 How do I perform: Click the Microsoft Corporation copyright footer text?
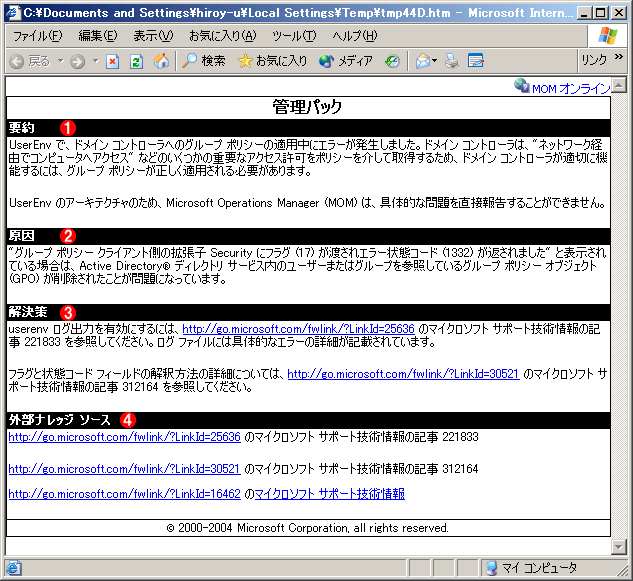[307, 528]
